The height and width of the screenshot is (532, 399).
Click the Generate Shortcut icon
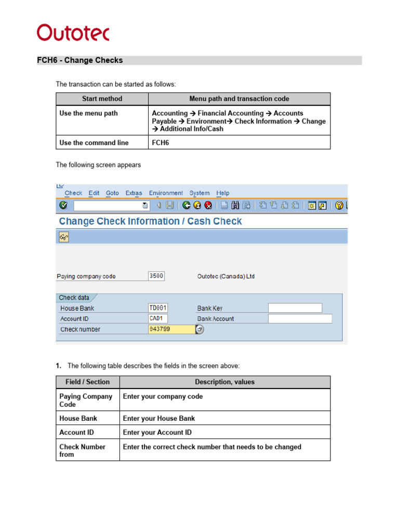tap(323, 205)
